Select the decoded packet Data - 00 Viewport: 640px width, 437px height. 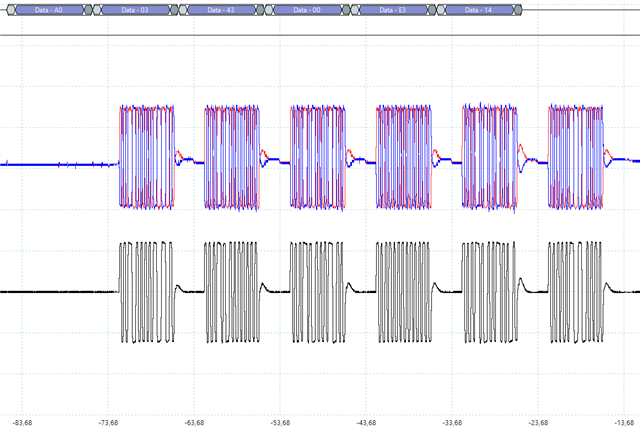(307, 10)
